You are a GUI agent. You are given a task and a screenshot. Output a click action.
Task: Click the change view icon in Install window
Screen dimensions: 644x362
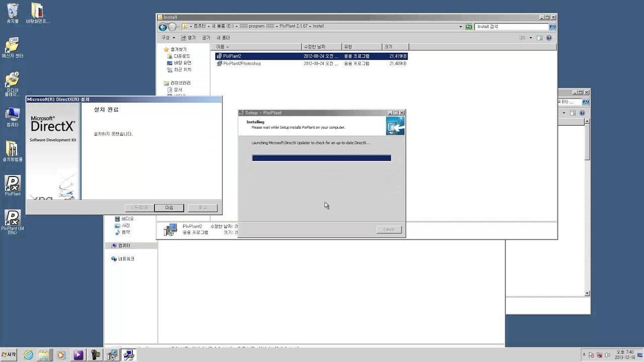pos(522,38)
